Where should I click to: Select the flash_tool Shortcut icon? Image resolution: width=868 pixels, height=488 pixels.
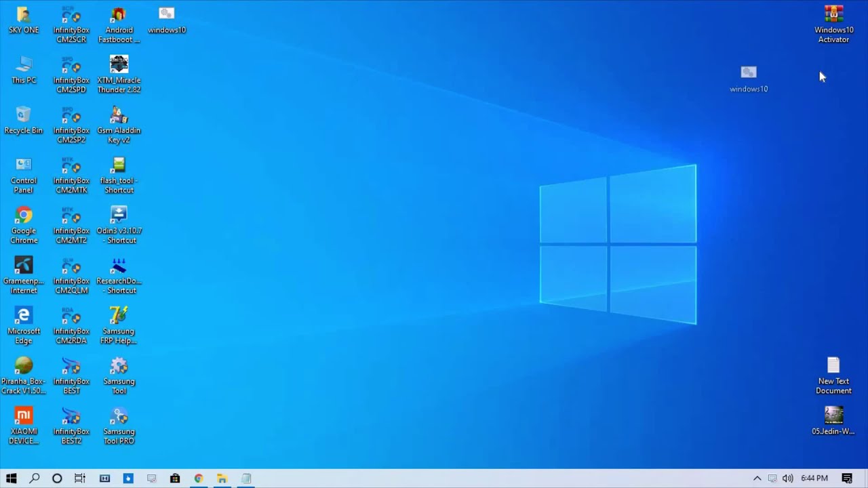tap(119, 176)
